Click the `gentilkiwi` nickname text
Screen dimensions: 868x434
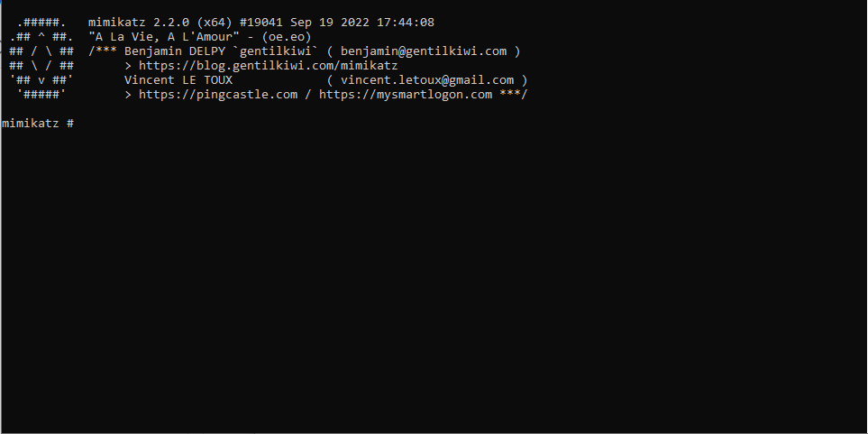click(x=269, y=51)
